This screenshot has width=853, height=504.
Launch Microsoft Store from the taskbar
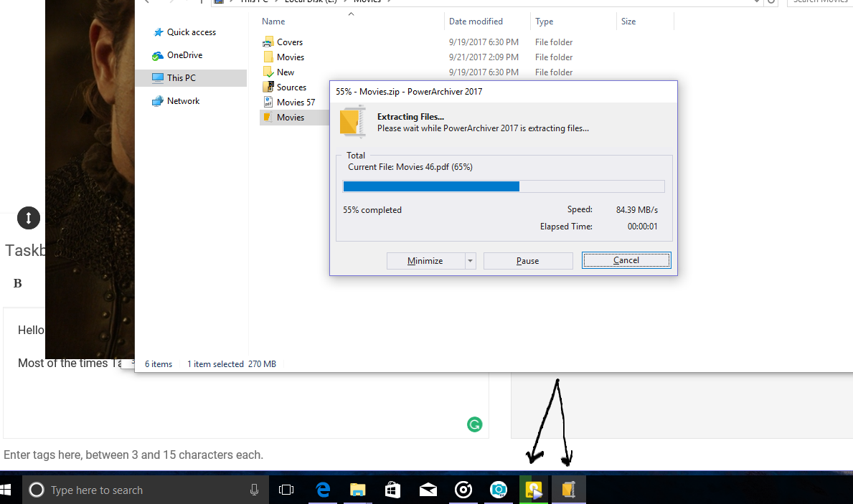[x=392, y=490]
